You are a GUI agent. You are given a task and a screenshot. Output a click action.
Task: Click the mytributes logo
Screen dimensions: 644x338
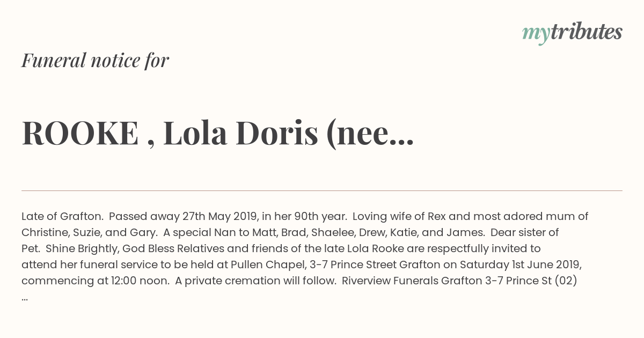pyautogui.click(x=572, y=33)
